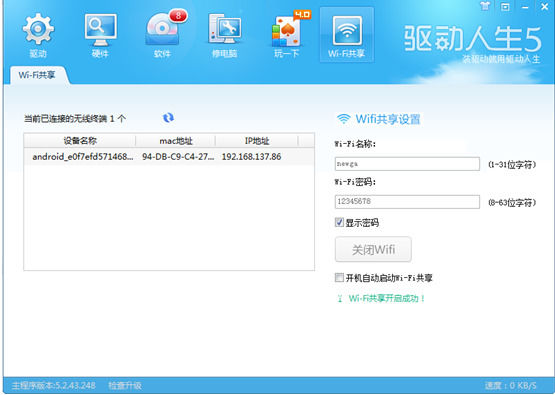Open the 硬件 hardware detection icon
The image size is (555, 395).
tap(101, 35)
